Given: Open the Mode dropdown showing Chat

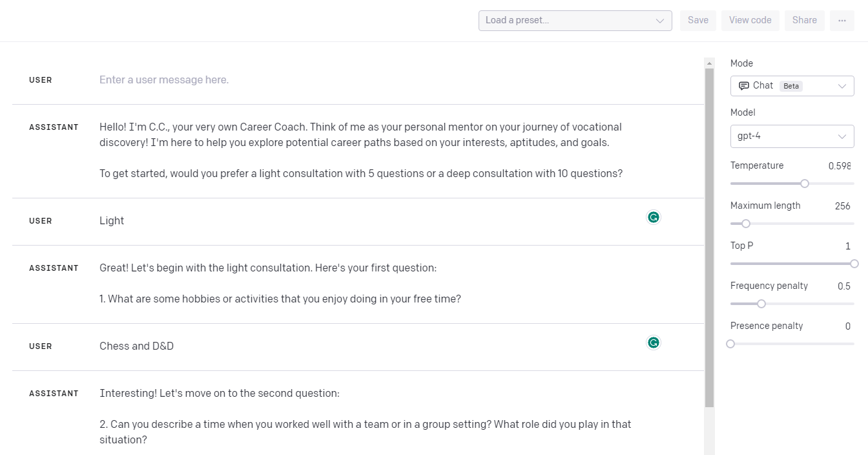Looking at the screenshot, I should 792,85.
